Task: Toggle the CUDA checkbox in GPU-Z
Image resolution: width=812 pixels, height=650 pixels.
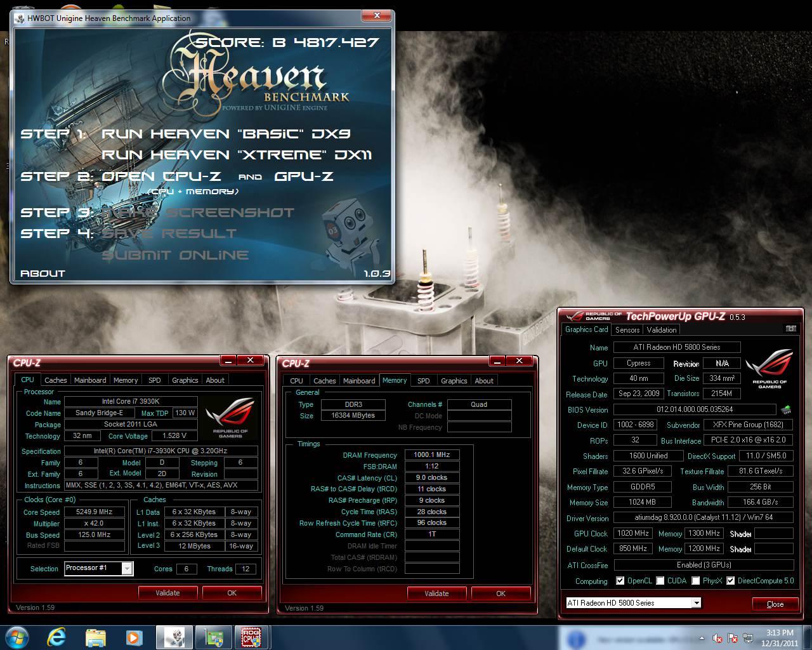Action: (x=660, y=581)
